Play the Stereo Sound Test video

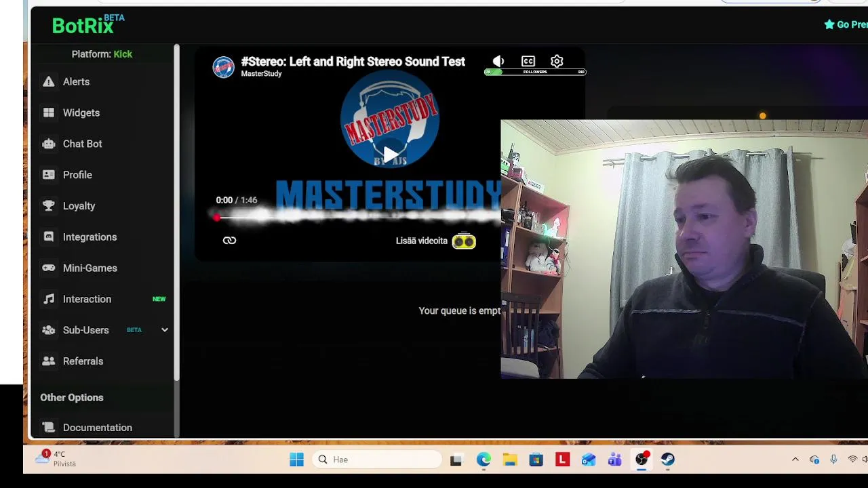[390, 155]
